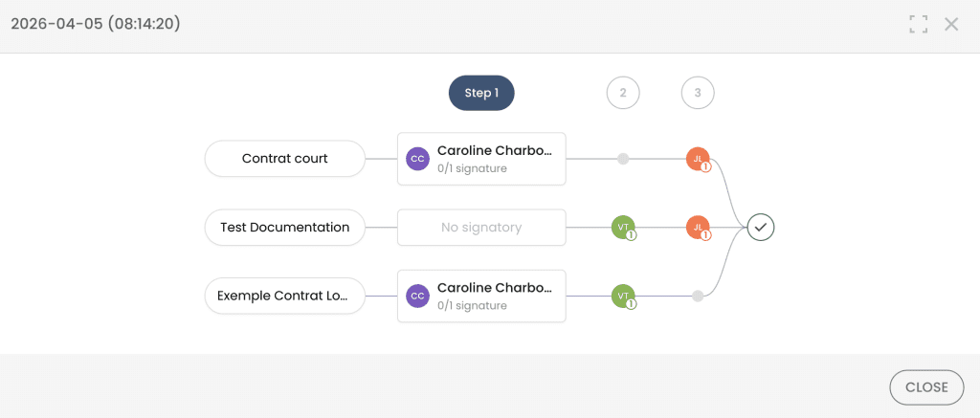Open the Test Documentation document
Image resolution: width=980 pixels, height=418 pixels.
(x=285, y=228)
